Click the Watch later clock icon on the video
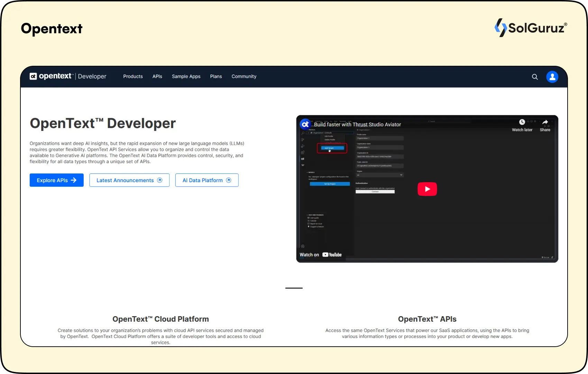Screen dimensions: 588x374 pos(522,122)
